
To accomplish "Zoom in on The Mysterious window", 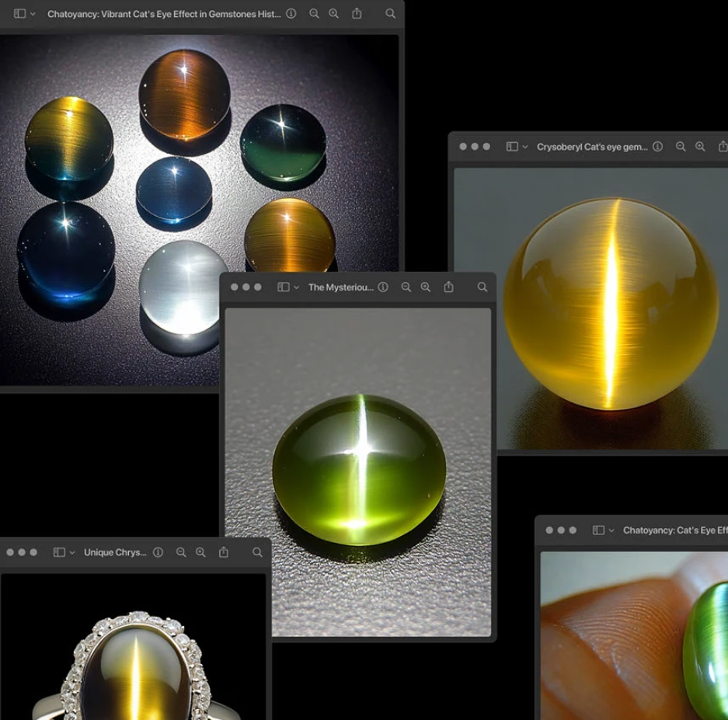I will click(426, 287).
